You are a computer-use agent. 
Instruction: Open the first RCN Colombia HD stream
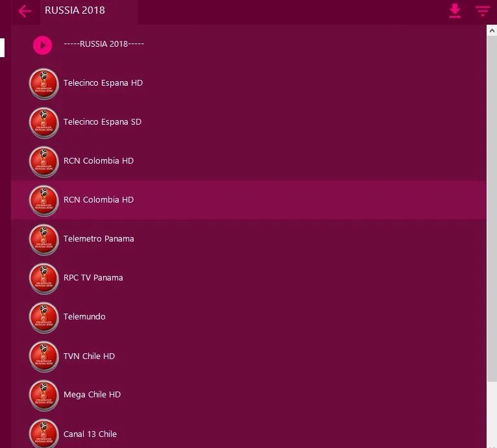pos(248,161)
